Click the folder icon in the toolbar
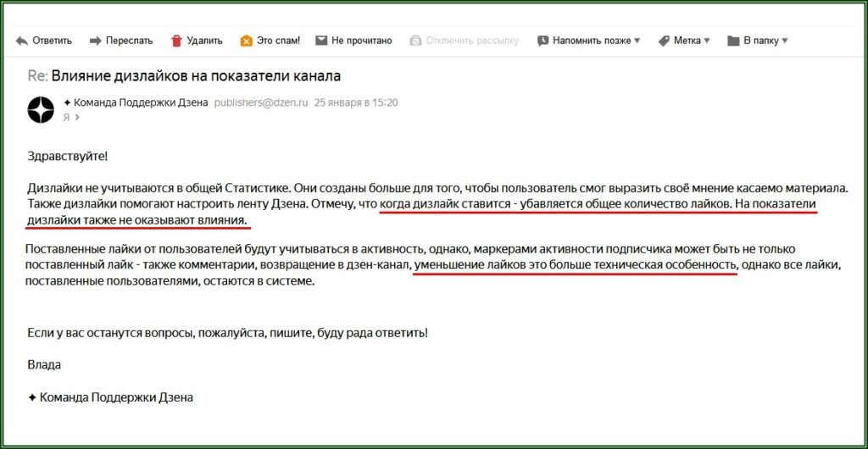Screen dimensions: 868x449 [x=733, y=41]
